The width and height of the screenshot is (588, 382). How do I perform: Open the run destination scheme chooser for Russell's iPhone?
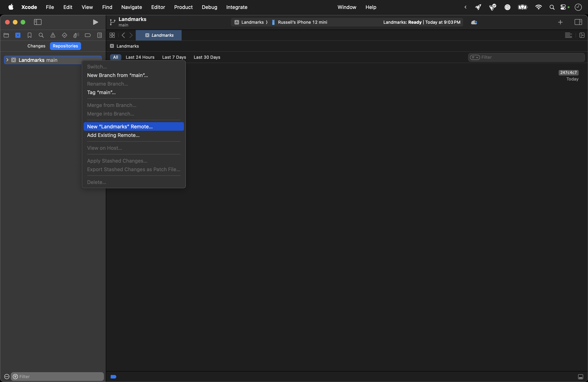pyautogui.click(x=303, y=22)
